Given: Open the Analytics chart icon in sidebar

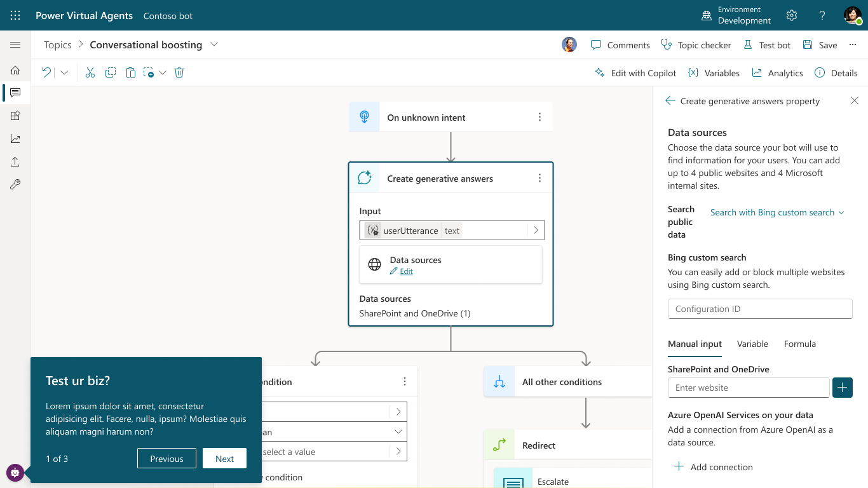Looking at the screenshot, I should (x=15, y=139).
